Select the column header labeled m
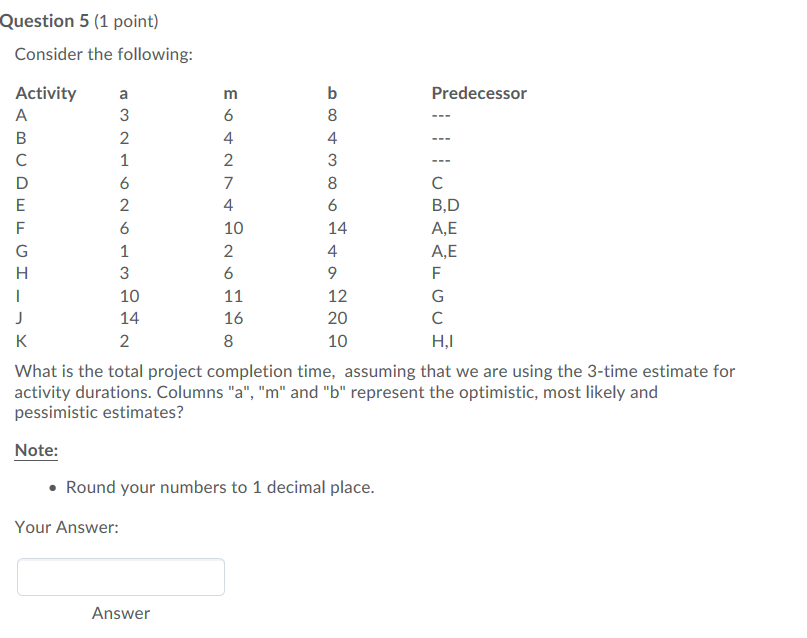807x638 pixels. [229, 93]
